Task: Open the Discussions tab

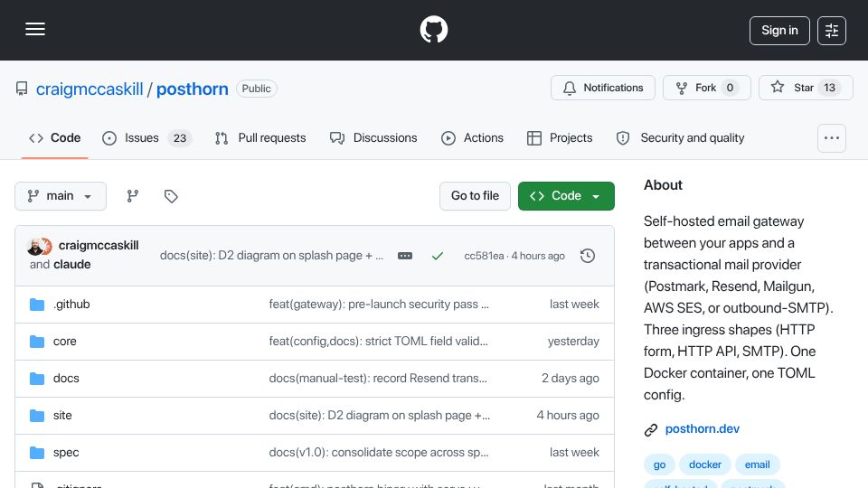Action: [373, 137]
